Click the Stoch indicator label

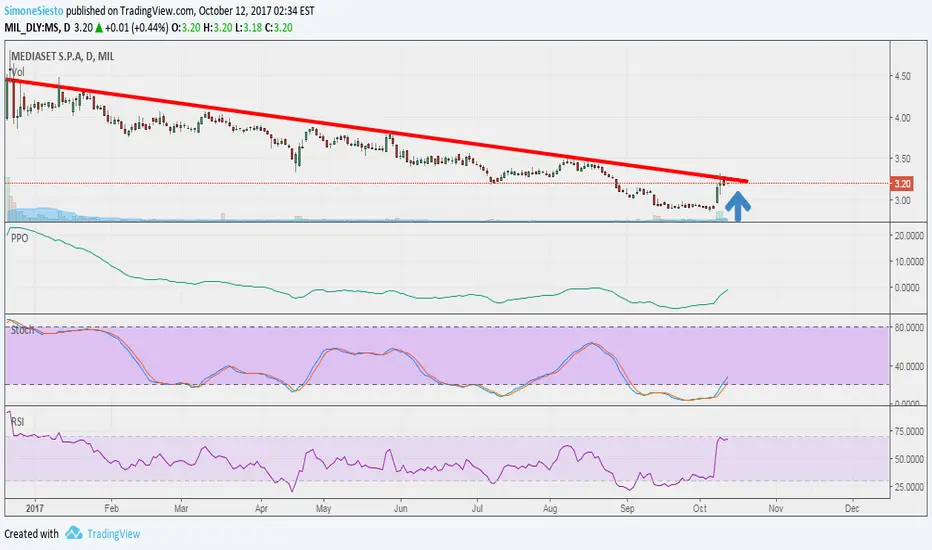pos(23,330)
